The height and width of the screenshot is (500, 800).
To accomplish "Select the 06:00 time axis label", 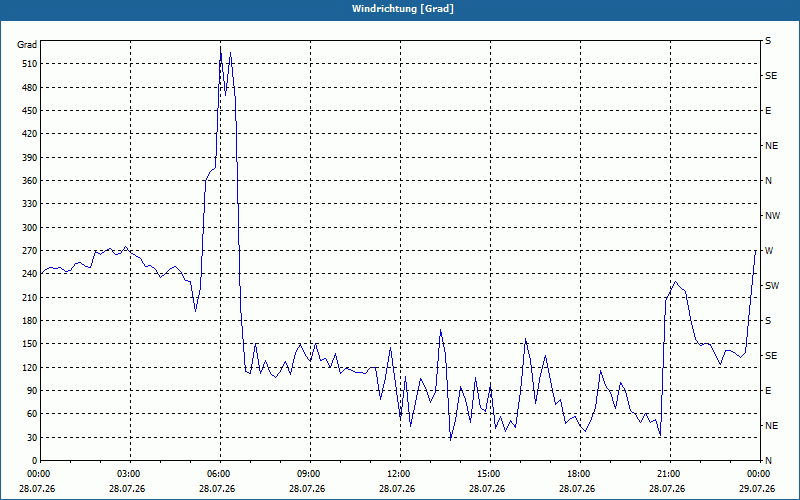I will pyautogui.click(x=220, y=474).
